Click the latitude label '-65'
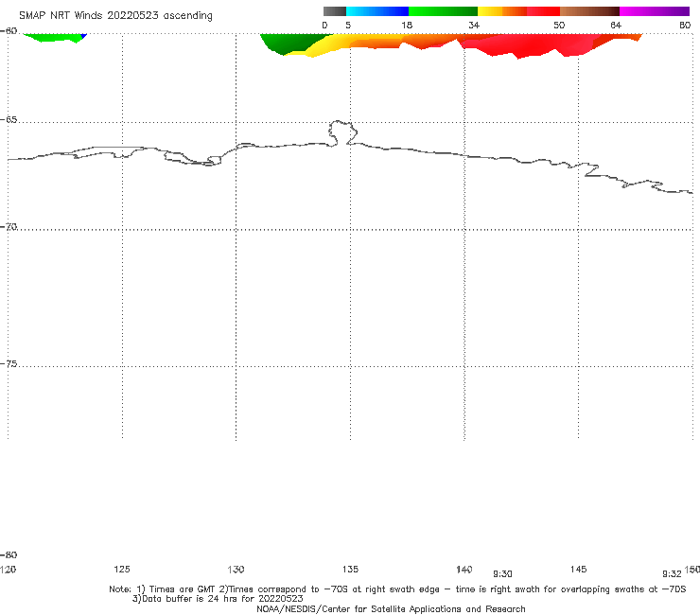Image resolution: width=700 pixels, height=615 pixels. coord(9,120)
